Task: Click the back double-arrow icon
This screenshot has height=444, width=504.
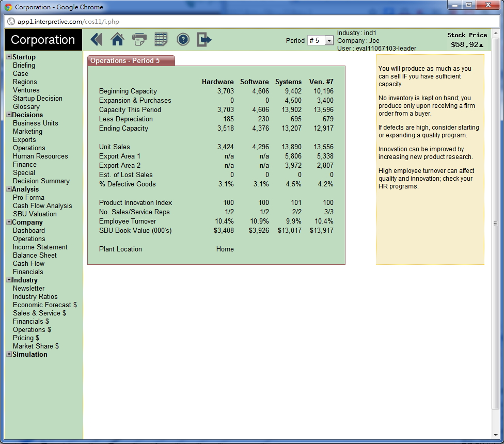Action: point(97,39)
